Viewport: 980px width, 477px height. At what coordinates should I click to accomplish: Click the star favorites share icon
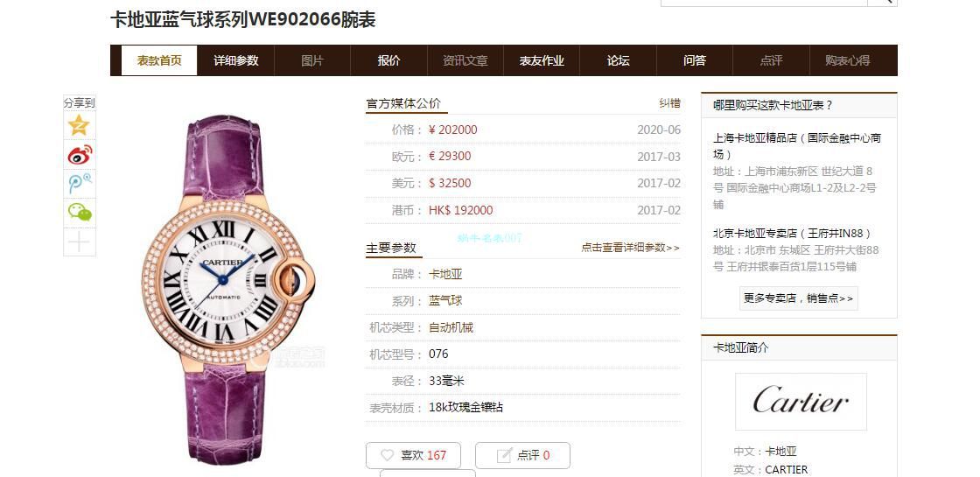tap(80, 126)
